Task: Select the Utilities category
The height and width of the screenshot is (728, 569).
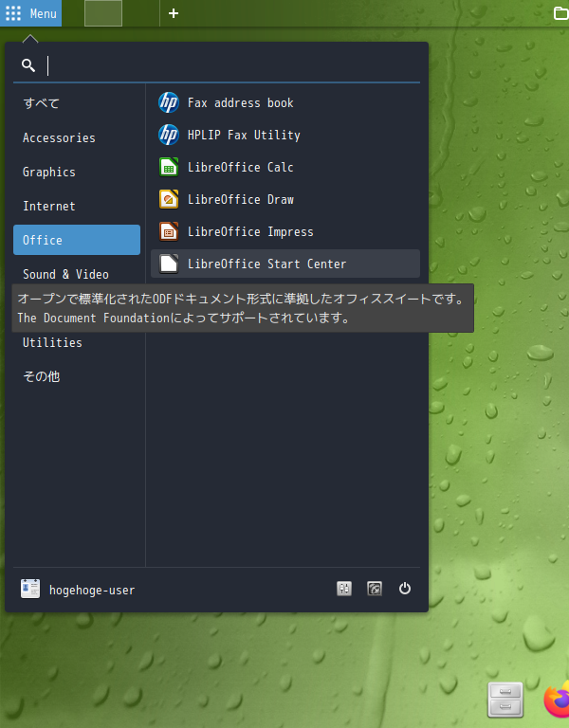Action: point(77,342)
